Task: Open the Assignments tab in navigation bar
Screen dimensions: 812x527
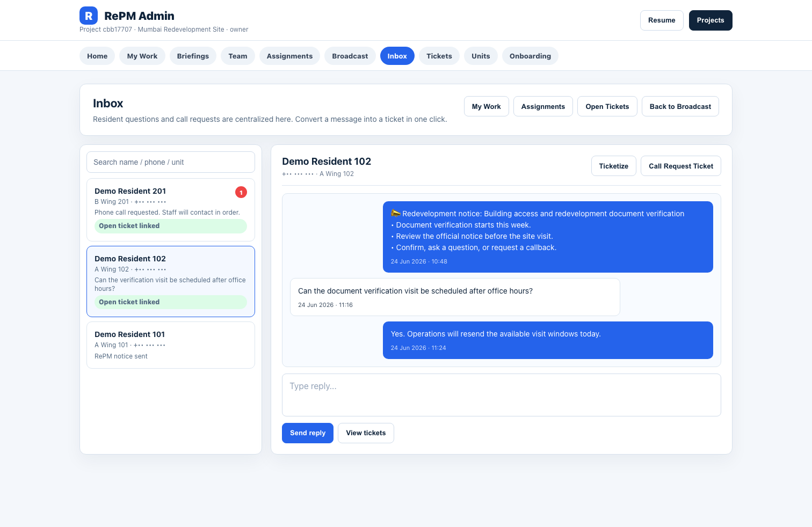Action: 289,56
